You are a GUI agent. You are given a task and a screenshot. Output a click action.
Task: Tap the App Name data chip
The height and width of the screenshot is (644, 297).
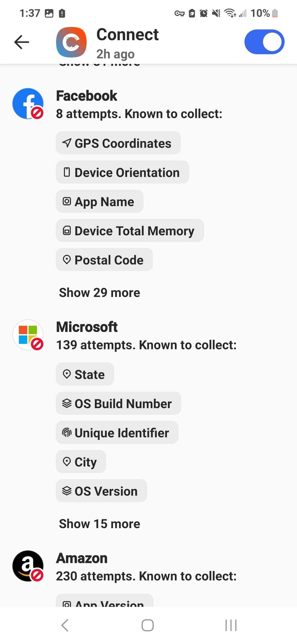click(x=100, y=201)
